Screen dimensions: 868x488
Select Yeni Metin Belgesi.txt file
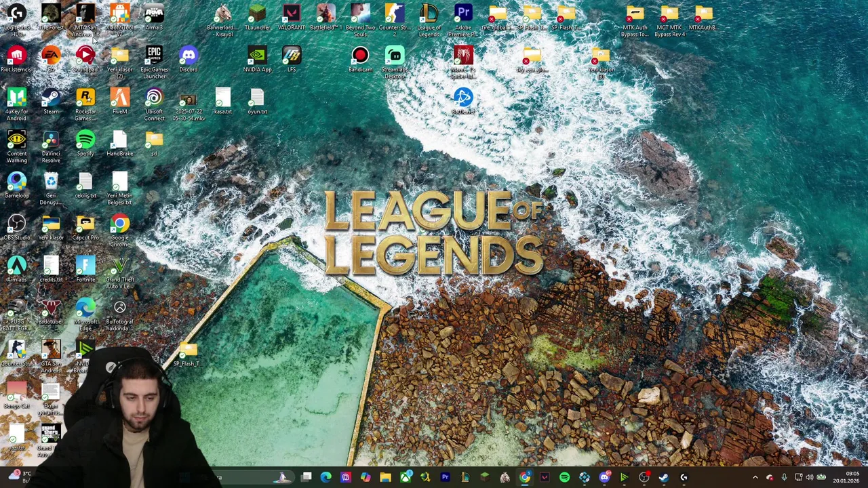click(120, 188)
